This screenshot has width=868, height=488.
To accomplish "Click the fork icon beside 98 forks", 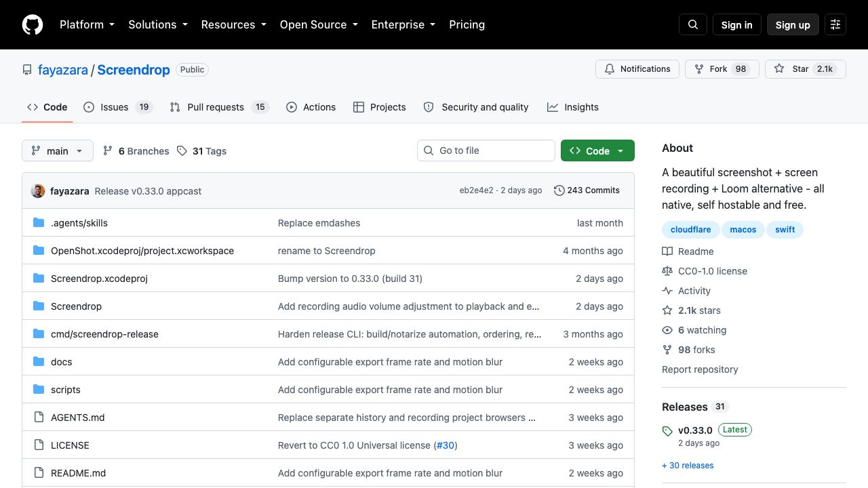I will [x=667, y=350].
